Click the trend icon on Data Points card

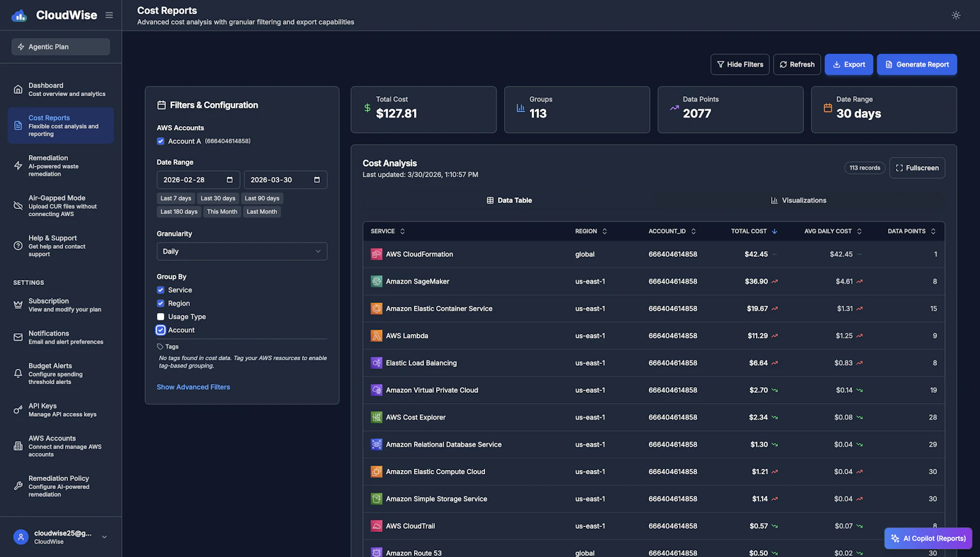[674, 108]
